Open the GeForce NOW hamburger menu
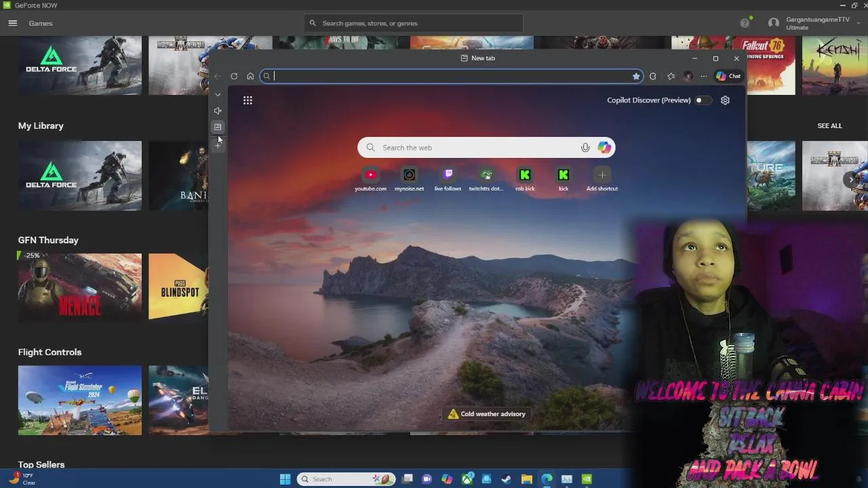 click(x=12, y=23)
